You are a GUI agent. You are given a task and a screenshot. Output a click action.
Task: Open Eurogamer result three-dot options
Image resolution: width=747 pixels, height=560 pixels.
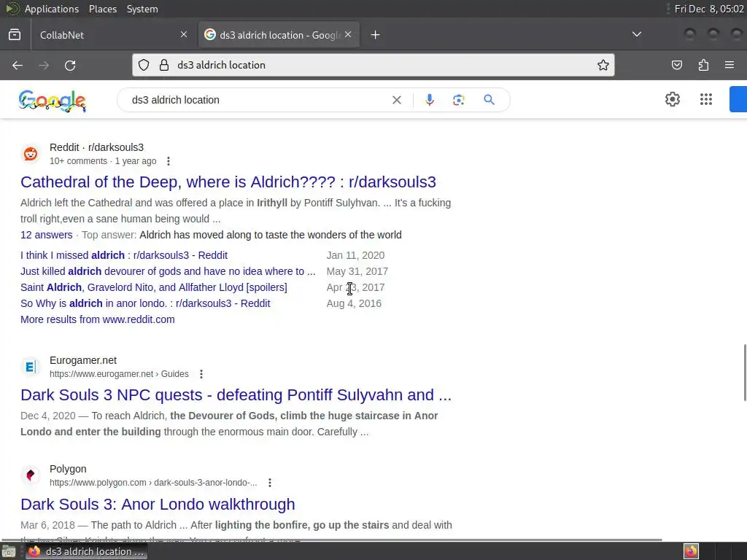point(201,374)
